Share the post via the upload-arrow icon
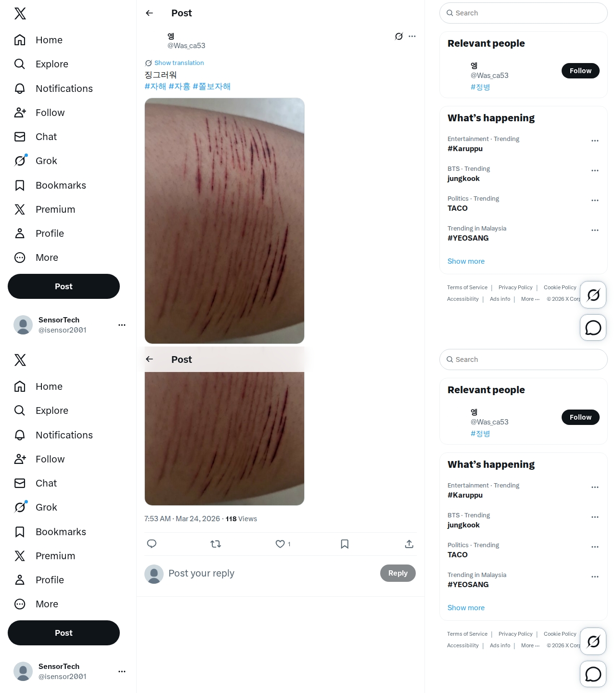Viewport: 616px width, 693px height. tap(409, 544)
